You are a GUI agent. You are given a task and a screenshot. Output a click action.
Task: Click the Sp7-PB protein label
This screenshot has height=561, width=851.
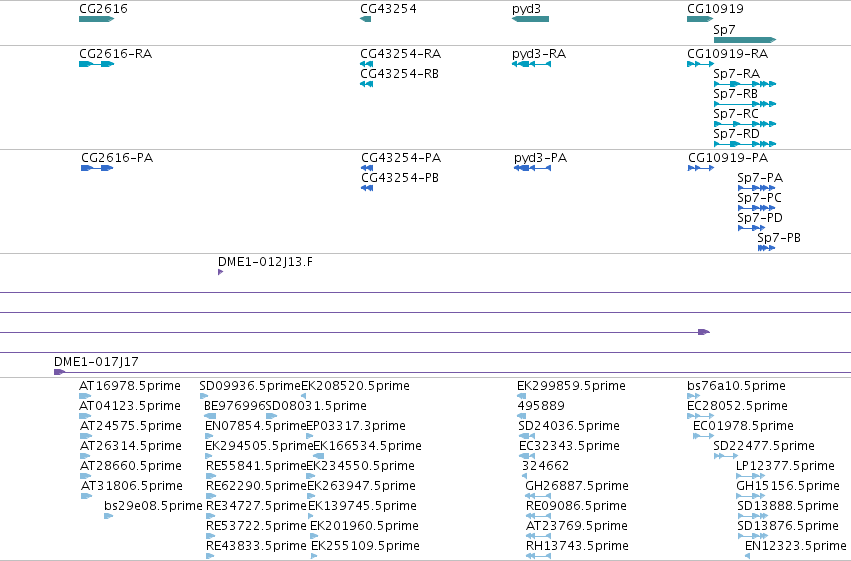pos(779,238)
